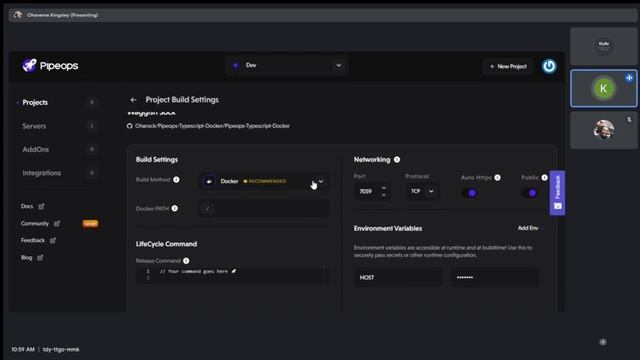
Task: Click the Servers count badge
Action: (x=91, y=126)
